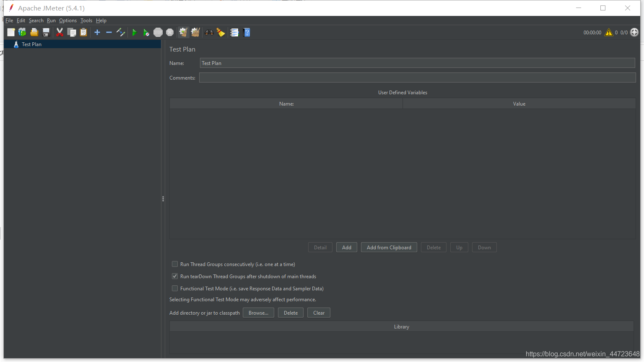Click the 0/0 active threads counter

pyautogui.click(x=624, y=32)
